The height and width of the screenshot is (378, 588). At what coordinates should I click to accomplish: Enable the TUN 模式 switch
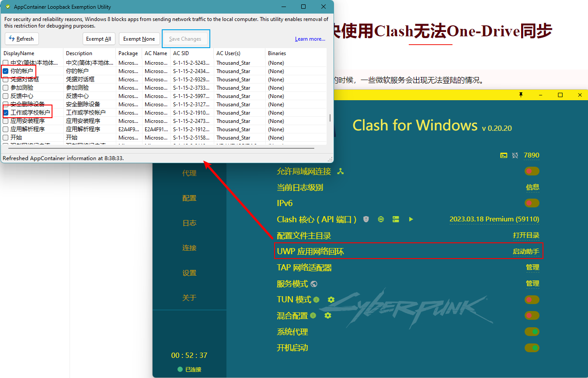(532, 300)
